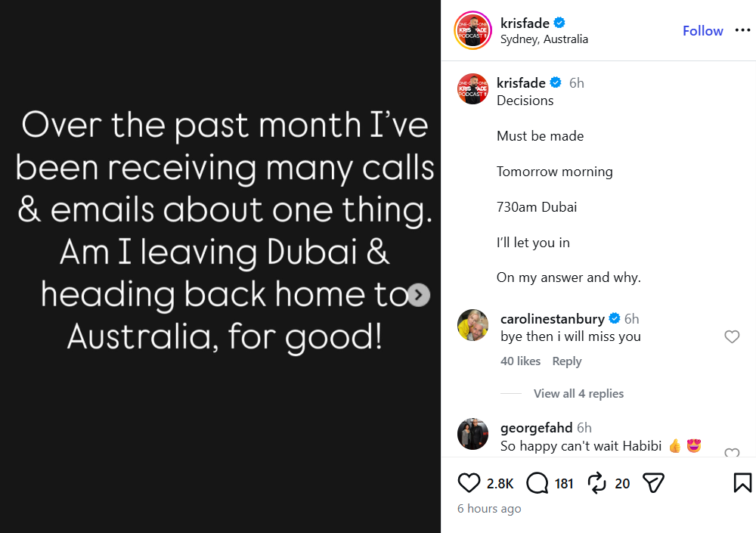Like carolinestanbury's comment
This screenshot has width=756, height=533.
coord(732,336)
